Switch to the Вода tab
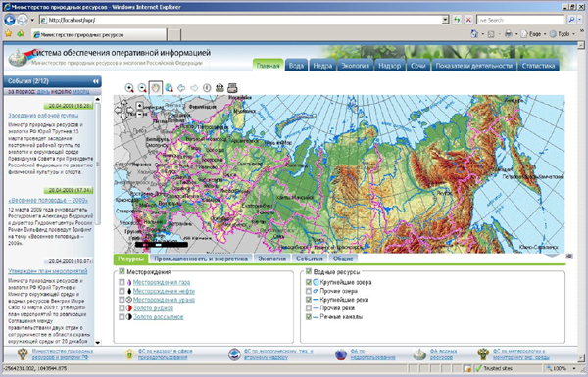588x377 pixels. click(296, 66)
